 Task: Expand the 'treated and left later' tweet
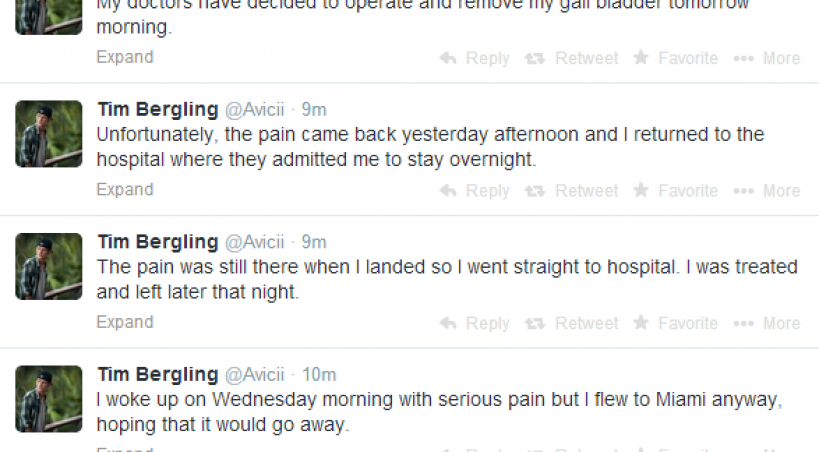tap(125, 323)
